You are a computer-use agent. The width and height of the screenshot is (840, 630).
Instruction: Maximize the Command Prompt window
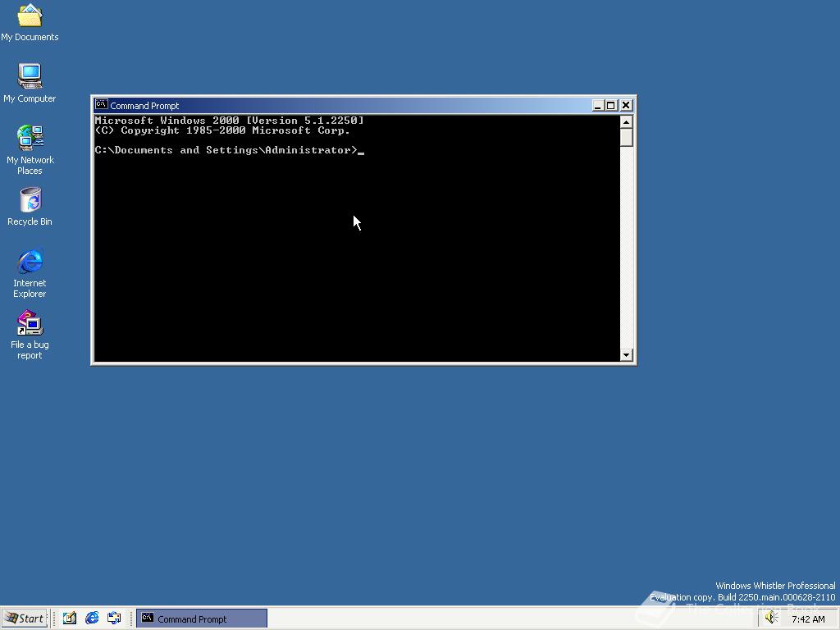point(610,105)
